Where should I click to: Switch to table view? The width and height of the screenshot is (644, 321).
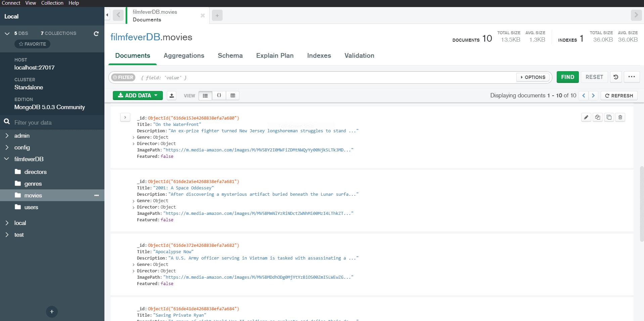(233, 96)
